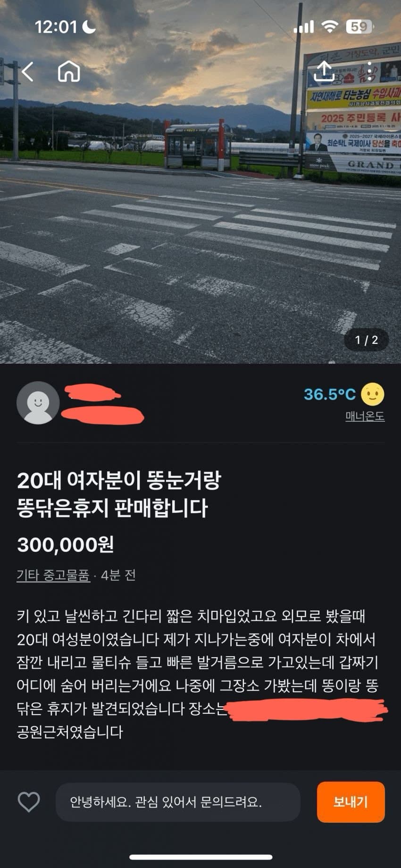Open the three-dot more options menu

[369, 72]
